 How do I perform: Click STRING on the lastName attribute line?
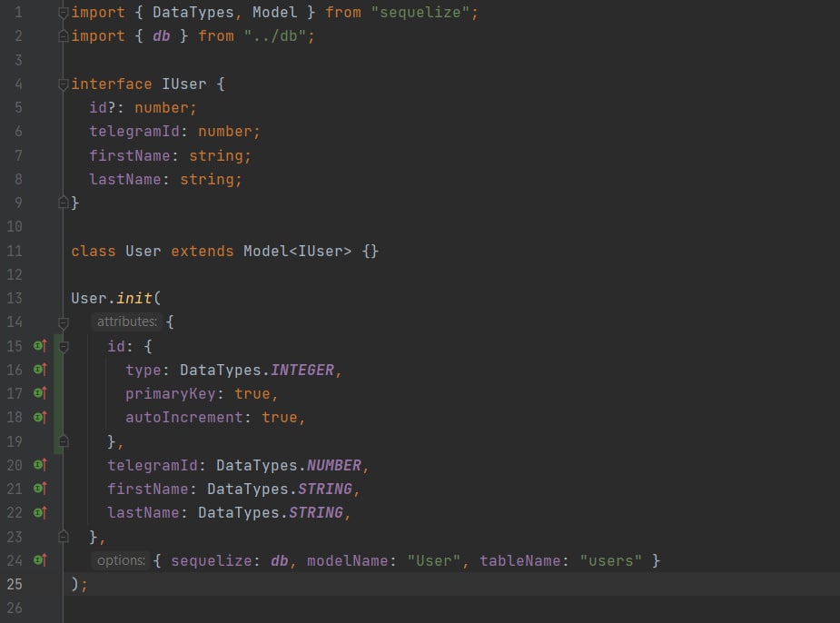[x=315, y=512]
